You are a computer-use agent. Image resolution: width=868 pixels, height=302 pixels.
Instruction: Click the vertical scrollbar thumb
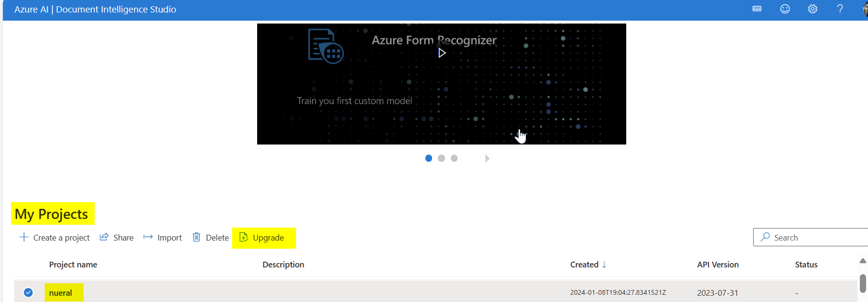tap(863, 283)
